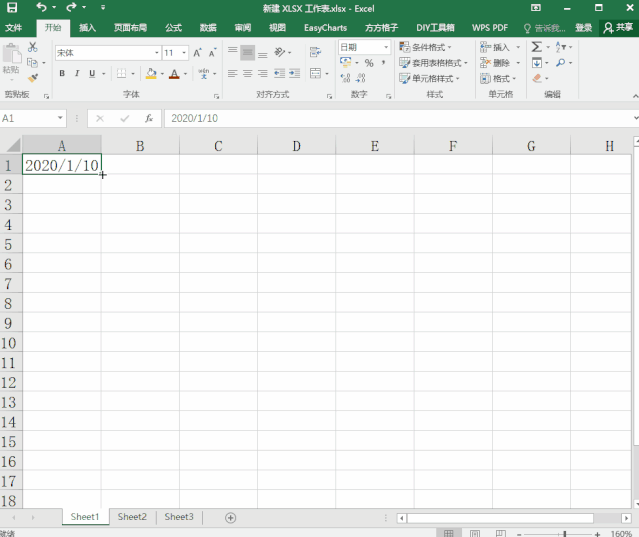Apply yellow fill color bucket
The width and height of the screenshot is (639, 537).
[x=151, y=73]
